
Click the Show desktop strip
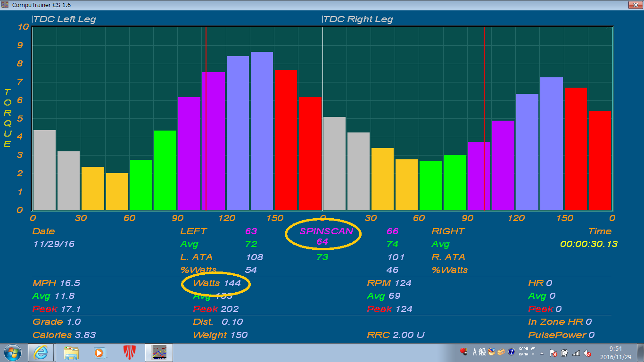tap(640, 353)
